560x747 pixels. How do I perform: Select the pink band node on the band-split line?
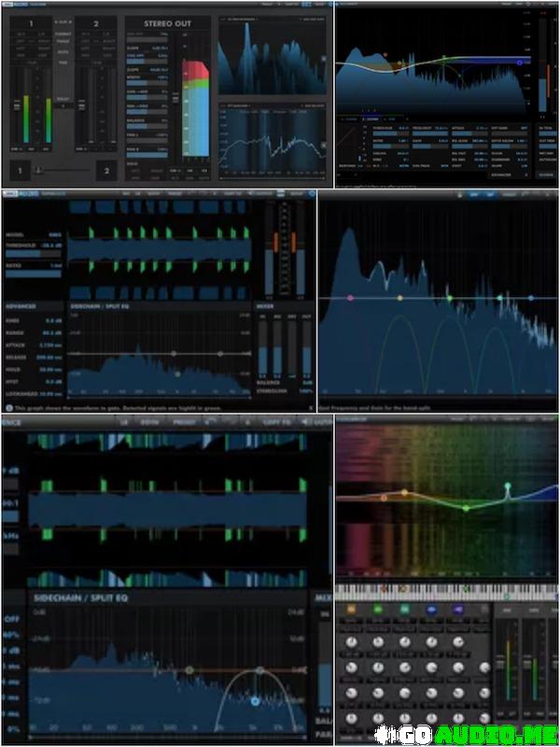(x=350, y=298)
